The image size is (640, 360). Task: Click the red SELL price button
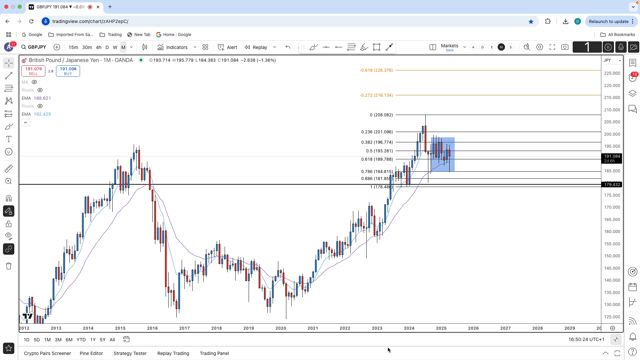click(x=33, y=71)
